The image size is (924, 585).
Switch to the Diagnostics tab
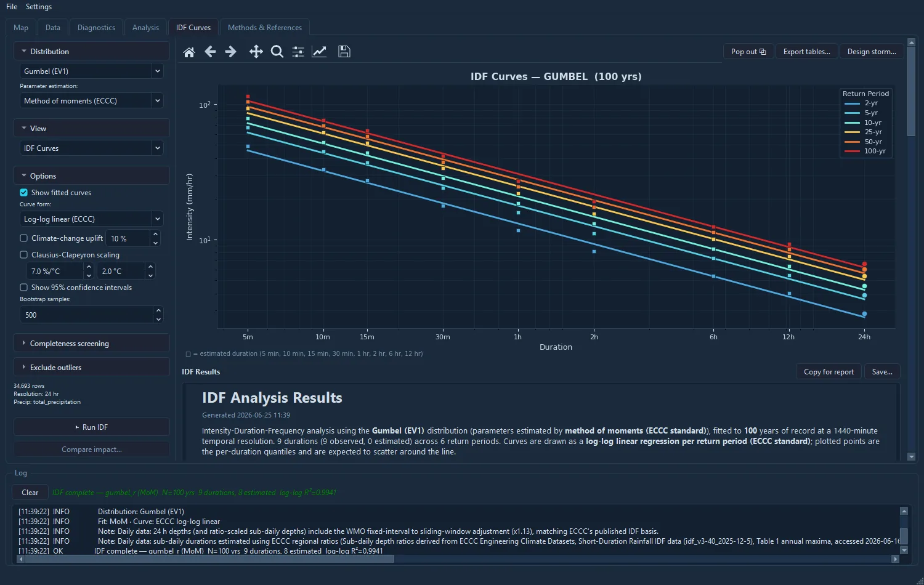[96, 28]
